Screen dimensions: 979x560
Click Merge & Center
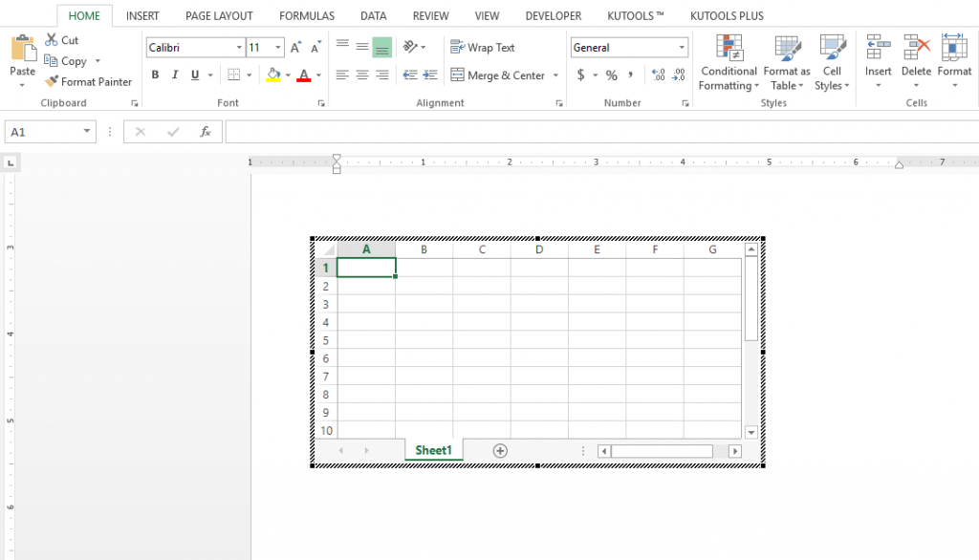497,75
